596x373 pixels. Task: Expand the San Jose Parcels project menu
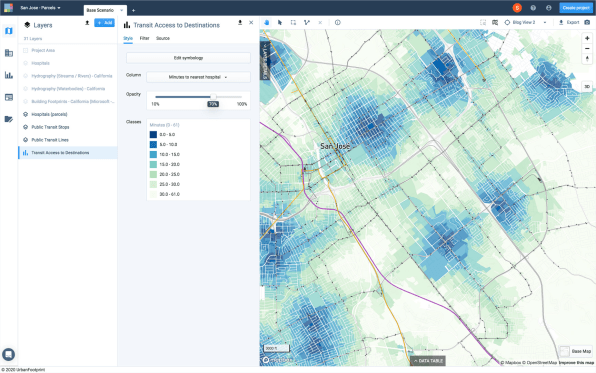tap(40, 8)
